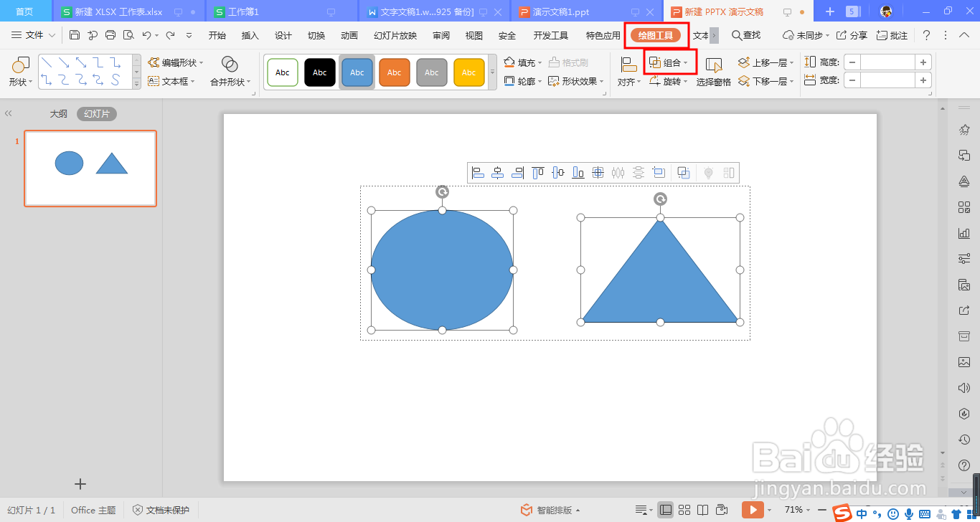
Task: Open the 设计 ribbon tab
Action: point(283,35)
